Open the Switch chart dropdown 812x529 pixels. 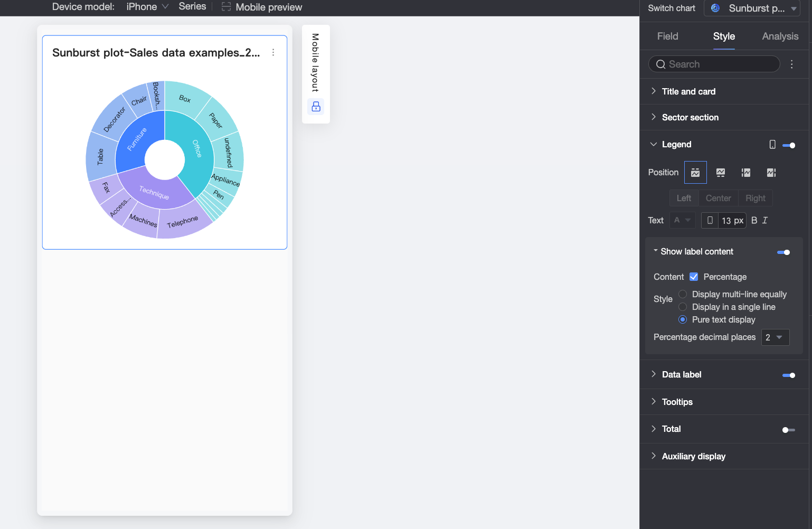(752, 8)
